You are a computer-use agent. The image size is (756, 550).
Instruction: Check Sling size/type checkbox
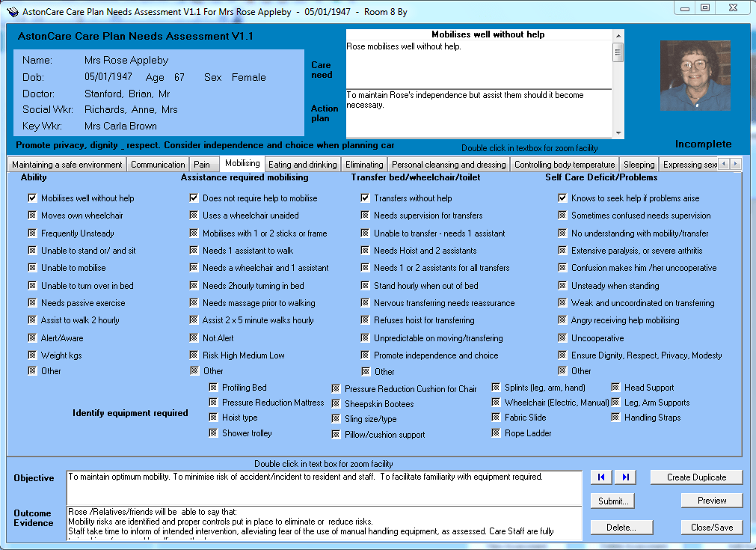click(x=336, y=419)
